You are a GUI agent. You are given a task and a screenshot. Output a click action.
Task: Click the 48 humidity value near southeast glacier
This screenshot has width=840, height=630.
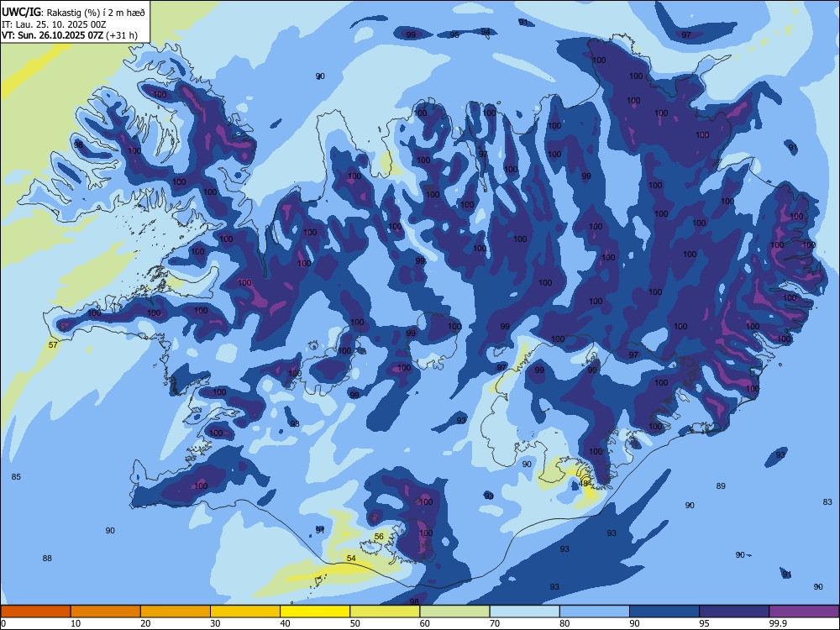[x=584, y=483]
